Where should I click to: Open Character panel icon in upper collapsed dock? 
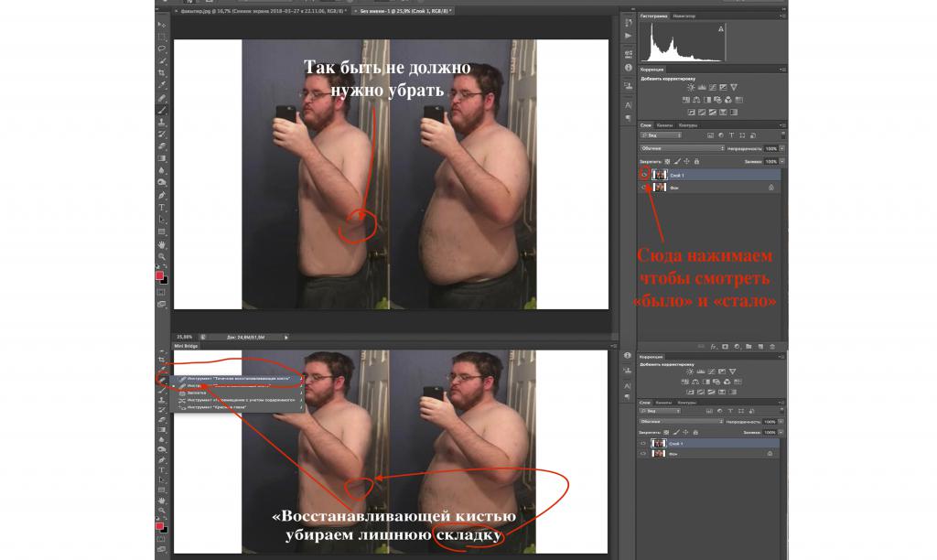628,105
